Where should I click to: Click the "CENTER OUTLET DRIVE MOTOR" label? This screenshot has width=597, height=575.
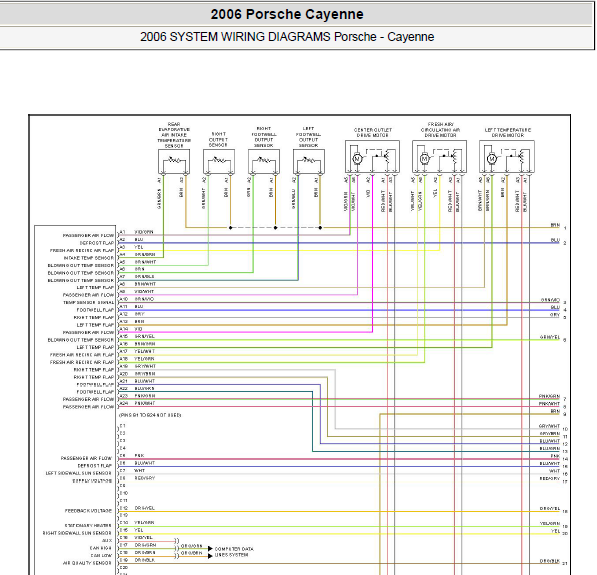click(372, 133)
